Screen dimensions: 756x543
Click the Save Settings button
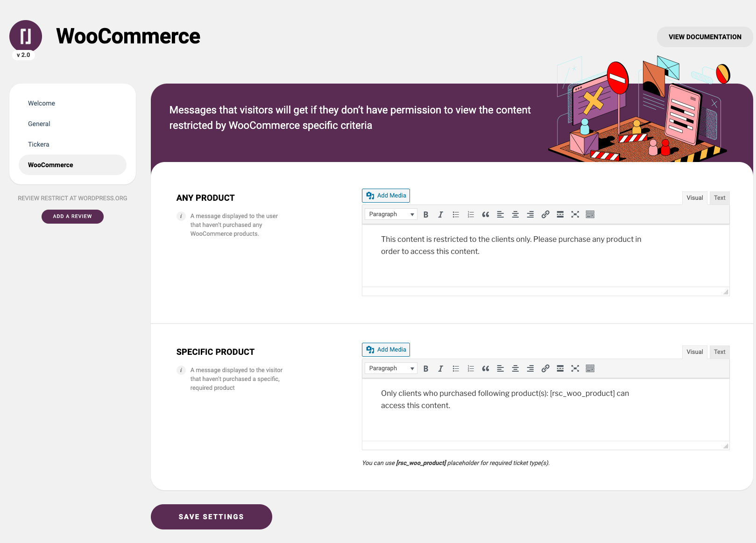coord(212,517)
